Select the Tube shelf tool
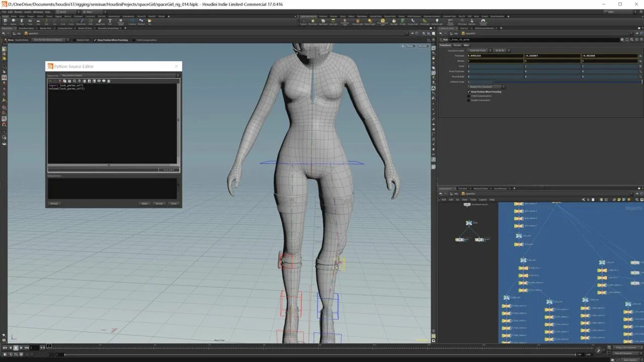Image resolution: width=644 pixels, height=362 pixels. [x=22, y=22]
